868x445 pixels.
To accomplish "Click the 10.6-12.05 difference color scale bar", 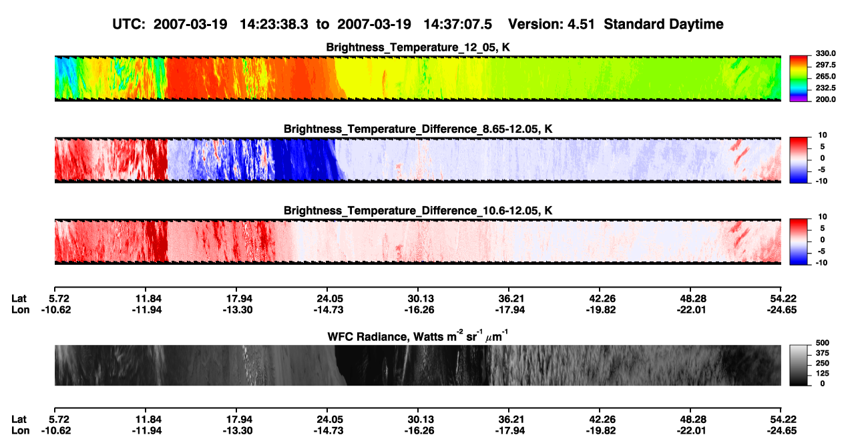I will coord(798,240).
